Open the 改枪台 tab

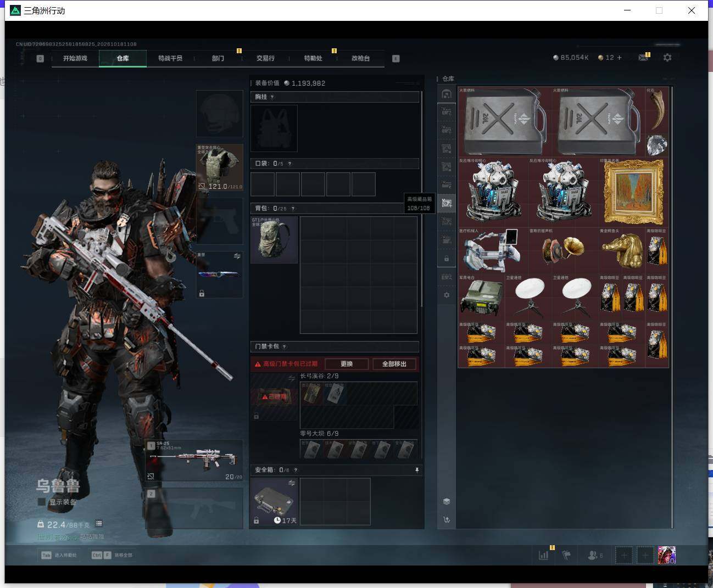(x=360, y=58)
